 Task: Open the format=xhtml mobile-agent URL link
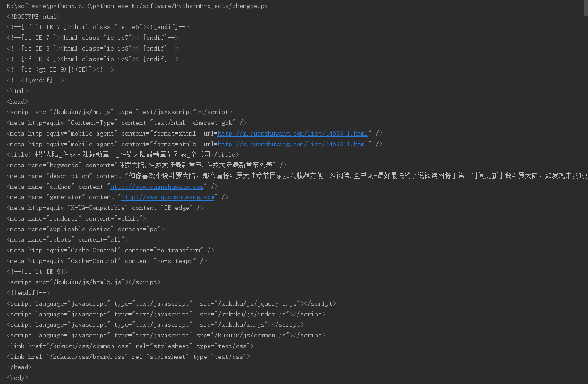[x=293, y=133]
